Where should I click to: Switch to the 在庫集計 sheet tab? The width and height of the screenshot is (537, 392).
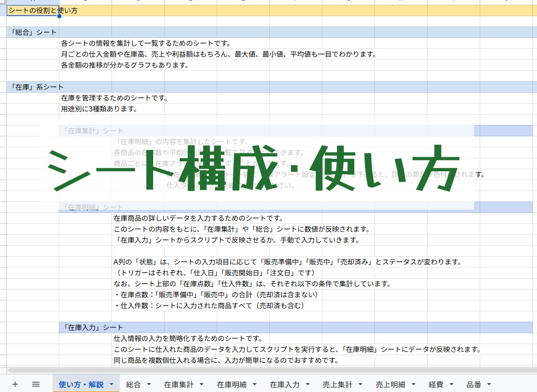pos(179,385)
